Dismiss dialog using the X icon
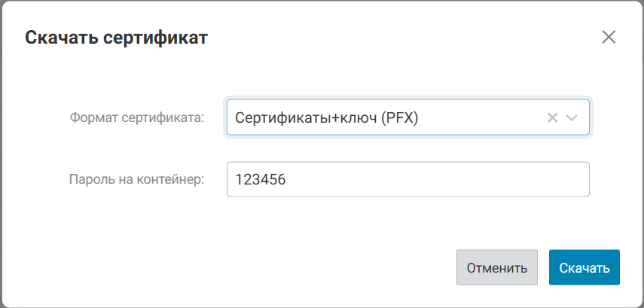This screenshot has width=644, height=308. [609, 37]
